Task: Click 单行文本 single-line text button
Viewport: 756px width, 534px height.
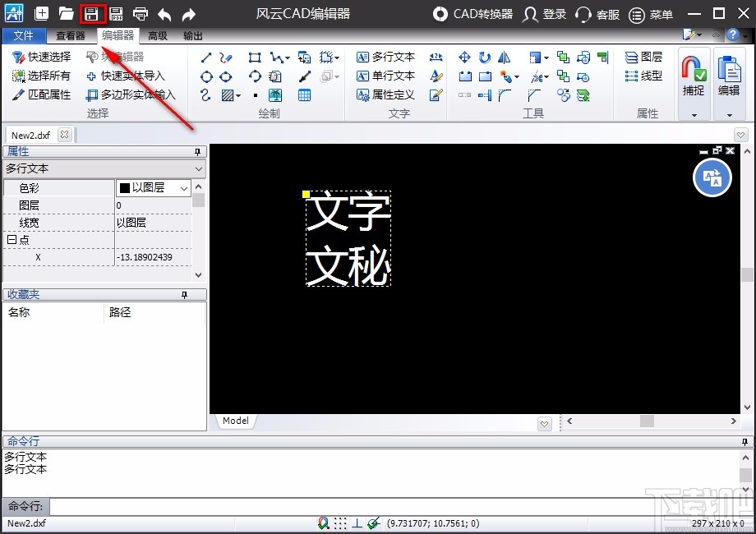Action: [385, 76]
